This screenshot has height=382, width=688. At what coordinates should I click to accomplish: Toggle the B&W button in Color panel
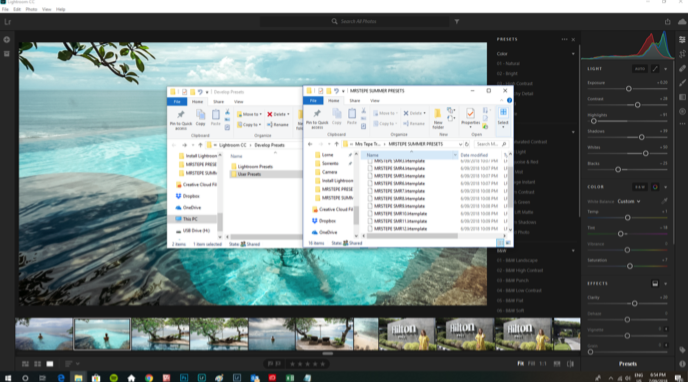(640, 187)
